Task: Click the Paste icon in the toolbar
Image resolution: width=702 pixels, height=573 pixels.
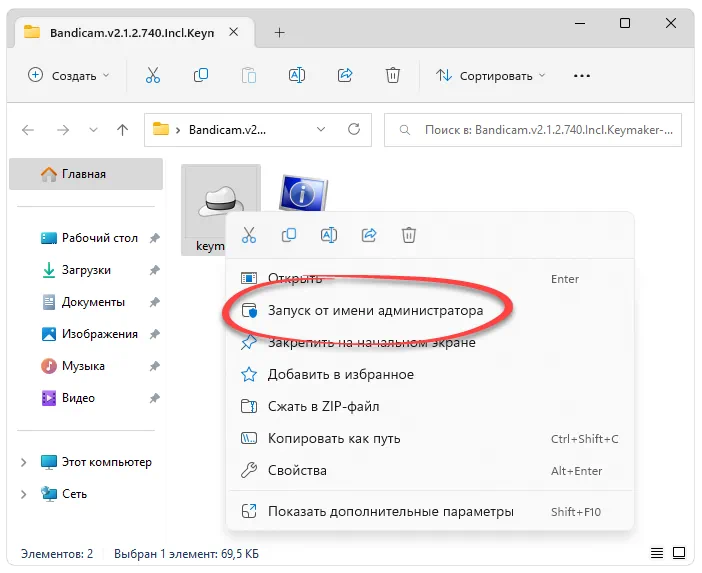Action: [249, 75]
